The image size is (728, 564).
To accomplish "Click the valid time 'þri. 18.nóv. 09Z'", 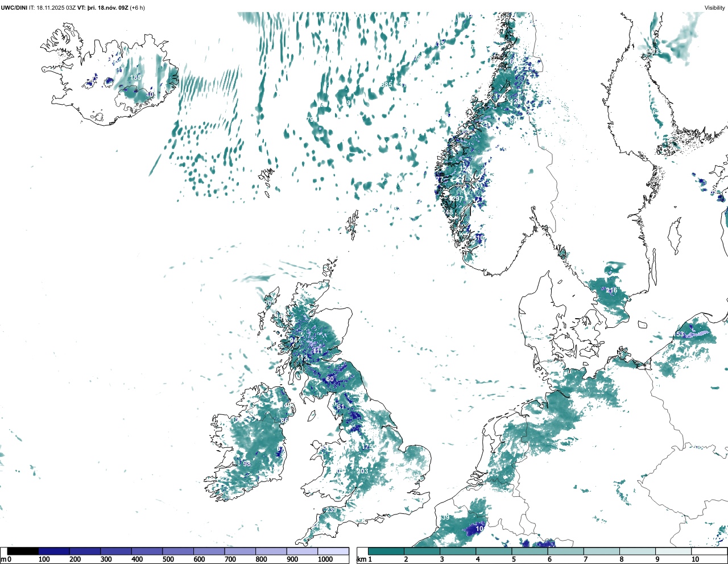I will [x=108, y=7].
